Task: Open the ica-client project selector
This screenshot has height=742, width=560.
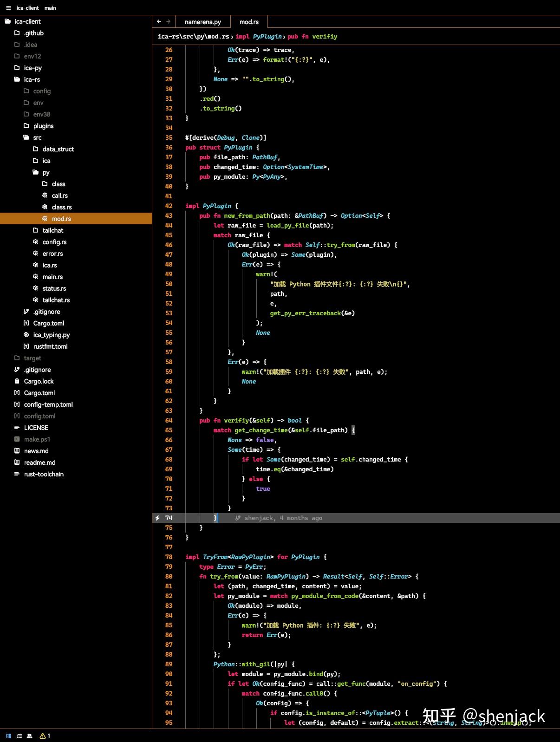Action: [x=27, y=8]
